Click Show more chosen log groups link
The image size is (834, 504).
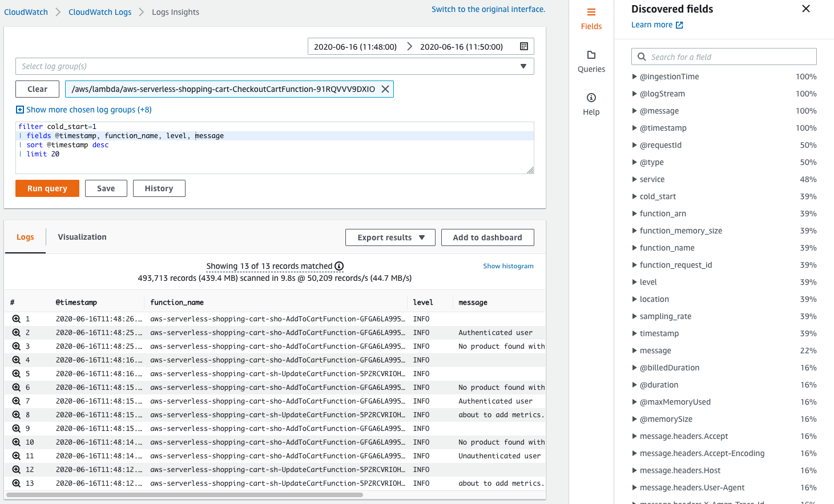click(x=89, y=110)
